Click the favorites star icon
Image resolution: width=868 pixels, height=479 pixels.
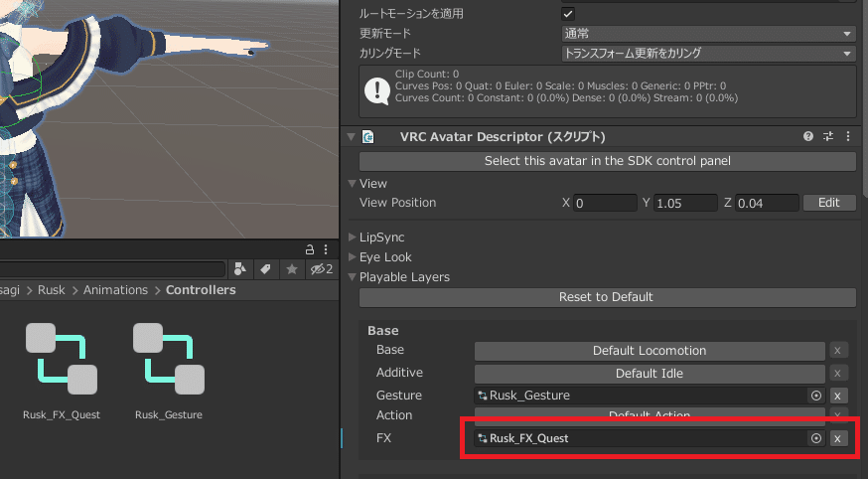pos(292,269)
